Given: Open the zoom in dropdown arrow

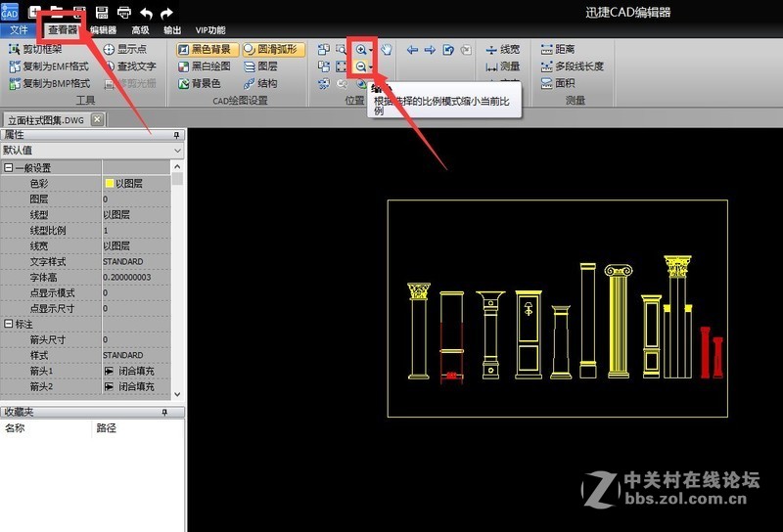Looking at the screenshot, I should (x=371, y=50).
